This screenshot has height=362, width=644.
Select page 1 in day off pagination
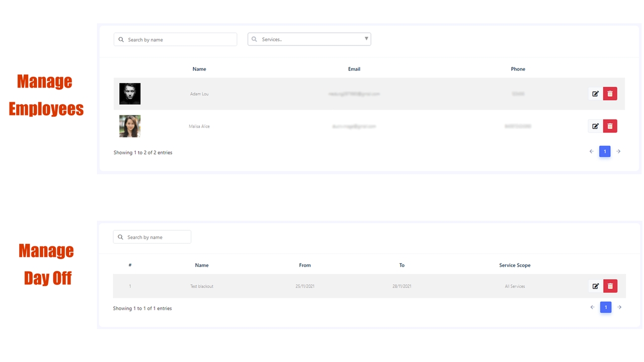pos(606,307)
